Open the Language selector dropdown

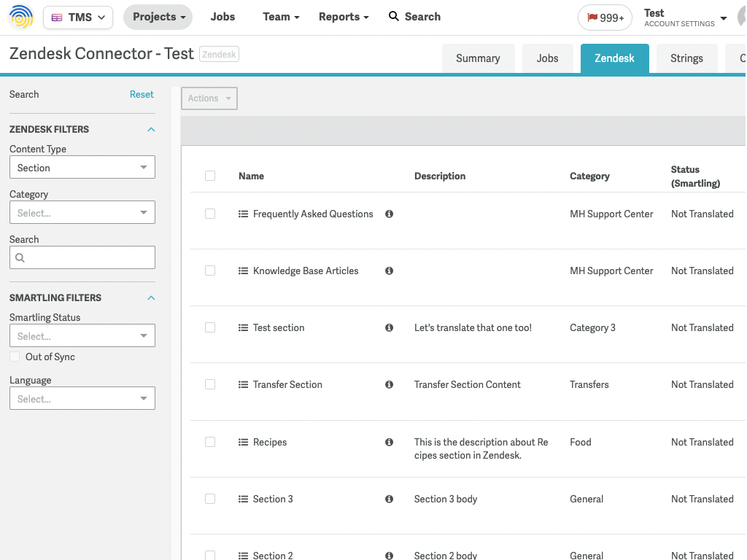pyautogui.click(x=82, y=398)
